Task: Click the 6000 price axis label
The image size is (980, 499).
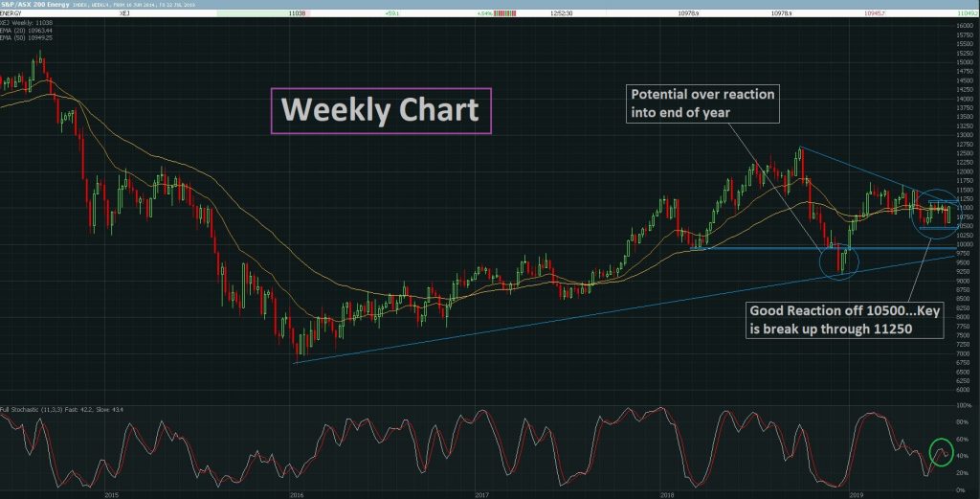Action: [x=965, y=390]
